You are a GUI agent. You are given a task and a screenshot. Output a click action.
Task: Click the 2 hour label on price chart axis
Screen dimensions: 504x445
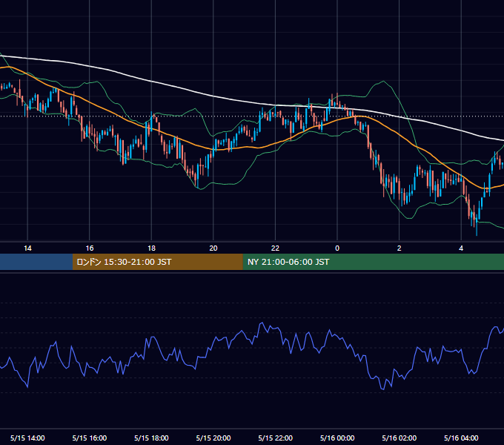[x=399, y=248]
